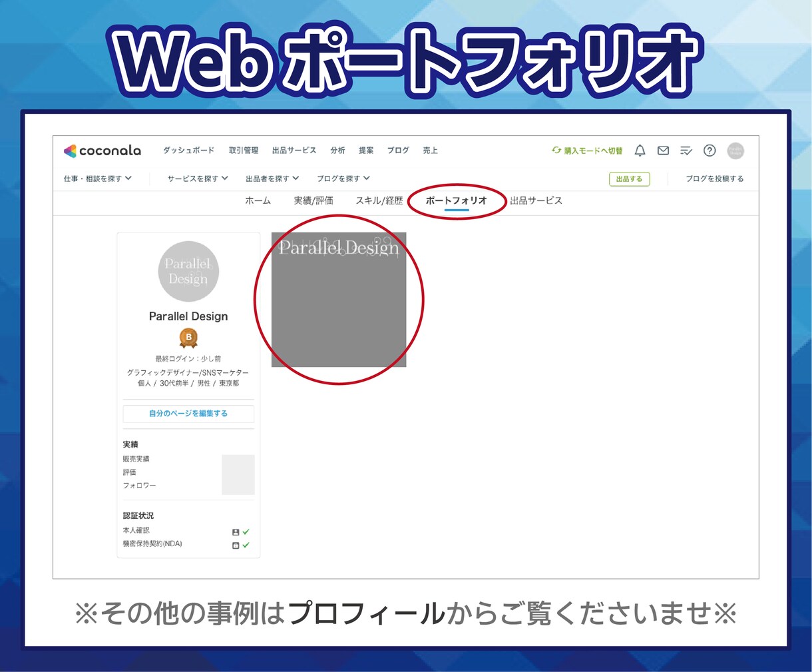The image size is (812, 672).
Task: Open the messages envelope icon
Action: pyautogui.click(x=663, y=151)
